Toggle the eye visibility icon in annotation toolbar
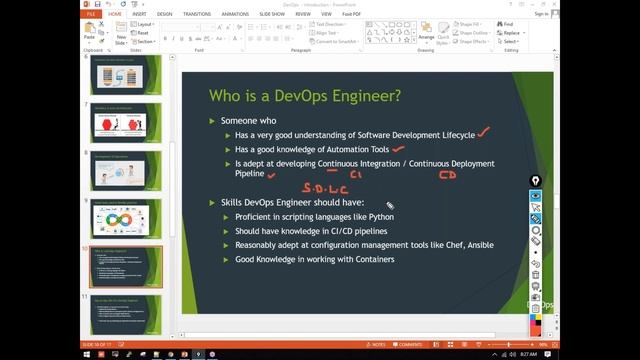The width and height of the screenshot is (640, 360). 536,196
